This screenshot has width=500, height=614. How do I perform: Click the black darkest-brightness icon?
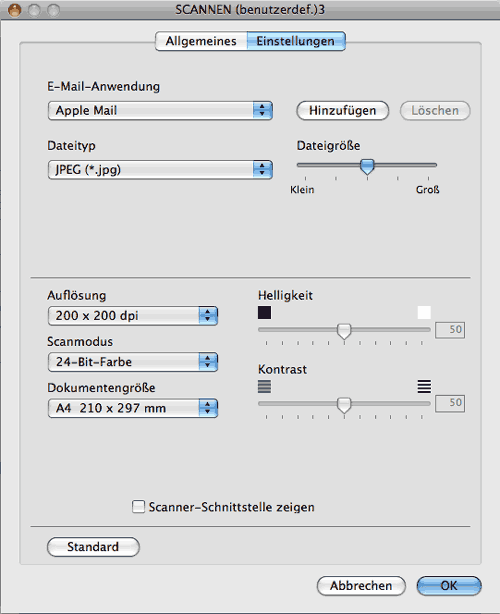coord(264,312)
